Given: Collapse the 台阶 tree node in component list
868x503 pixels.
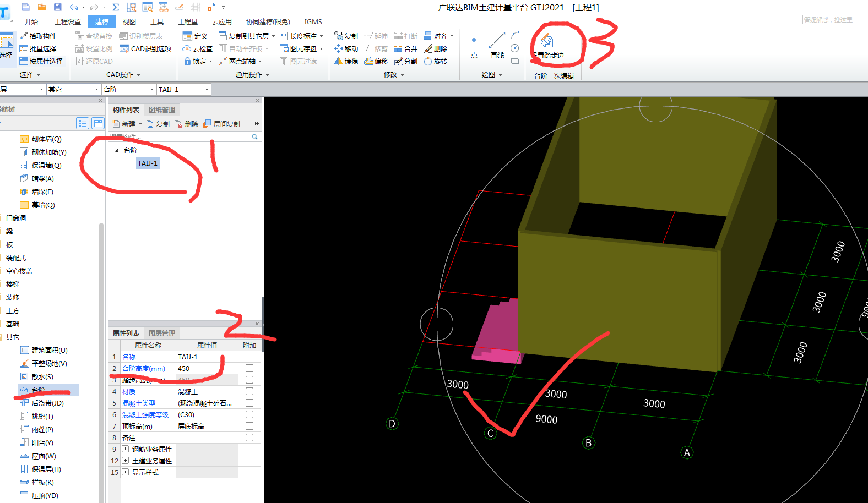Looking at the screenshot, I should pyautogui.click(x=117, y=150).
